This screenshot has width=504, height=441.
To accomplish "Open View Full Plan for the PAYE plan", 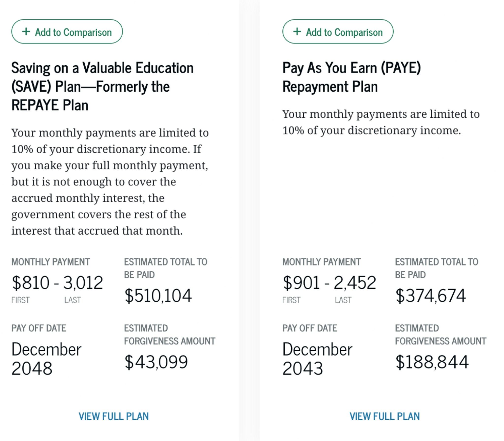I will click(385, 416).
